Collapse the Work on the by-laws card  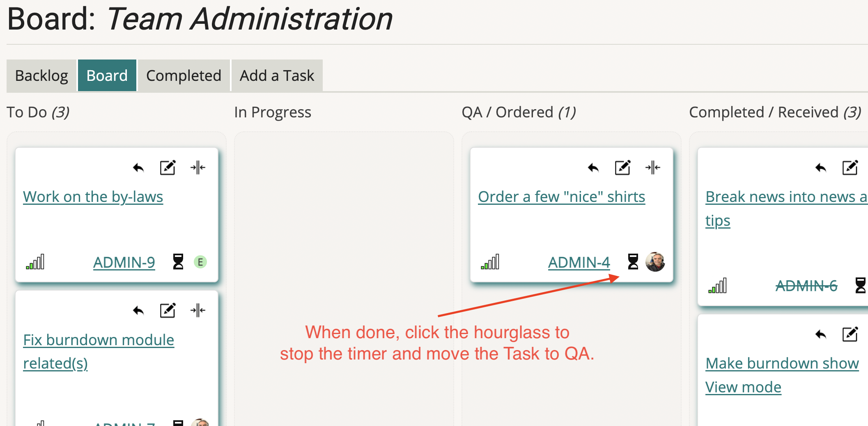(x=198, y=167)
